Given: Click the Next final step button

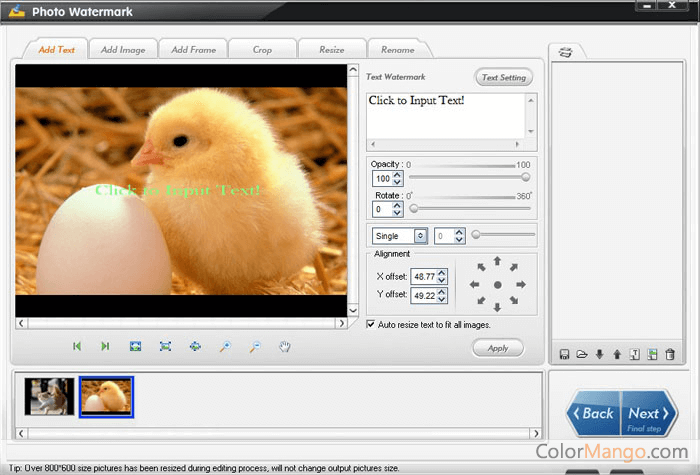Looking at the screenshot, I should 645,415.
